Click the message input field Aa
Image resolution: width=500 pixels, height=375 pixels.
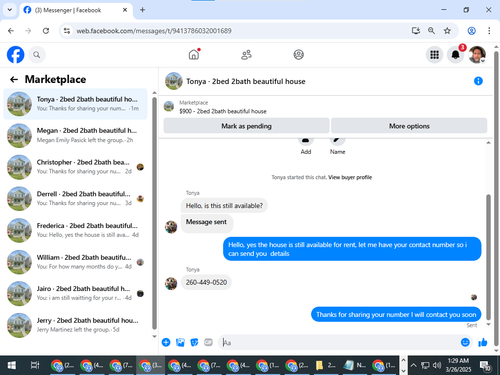click(340, 342)
